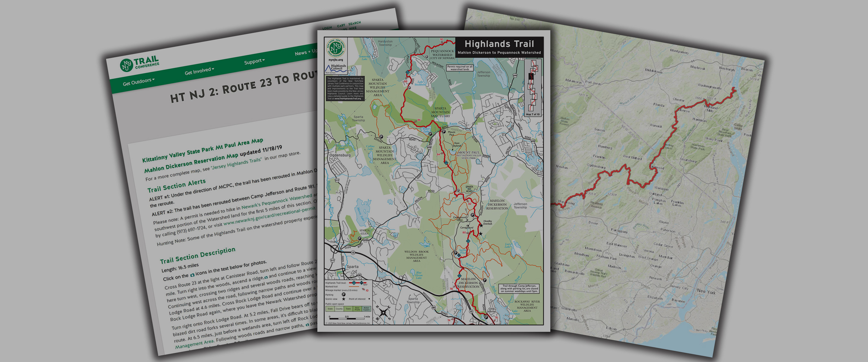Select the County swatch in the legend
Screen dimensions: 868x362
pyautogui.click(x=339, y=309)
